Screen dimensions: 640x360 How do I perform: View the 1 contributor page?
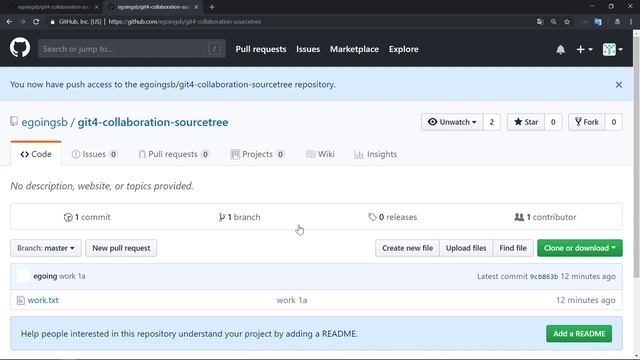(545, 217)
